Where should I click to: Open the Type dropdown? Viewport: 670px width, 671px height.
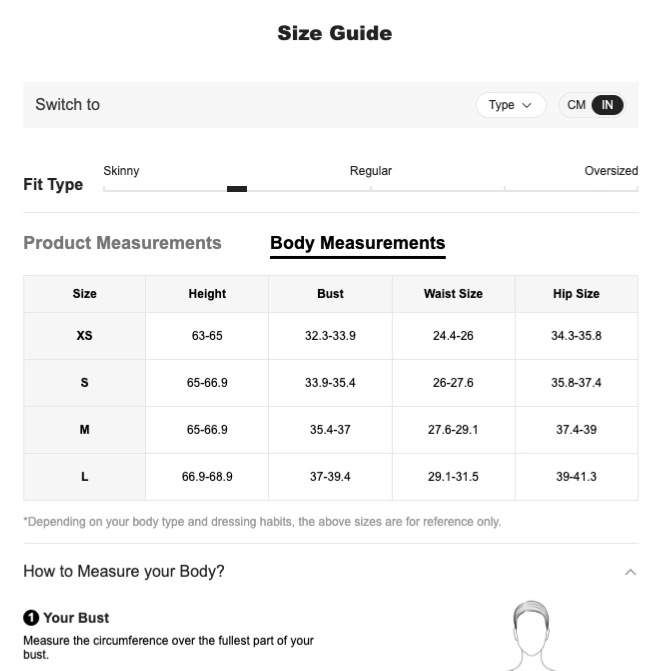[511, 105]
